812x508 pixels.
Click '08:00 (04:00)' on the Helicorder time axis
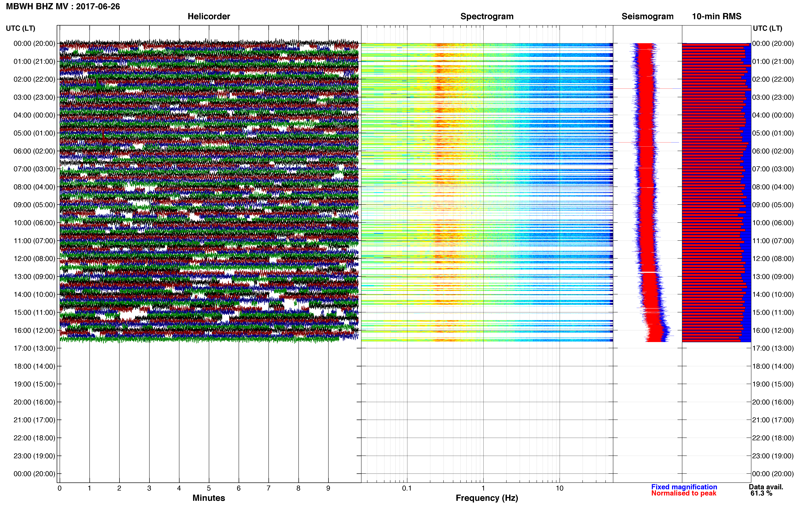(x=34, y=187)
